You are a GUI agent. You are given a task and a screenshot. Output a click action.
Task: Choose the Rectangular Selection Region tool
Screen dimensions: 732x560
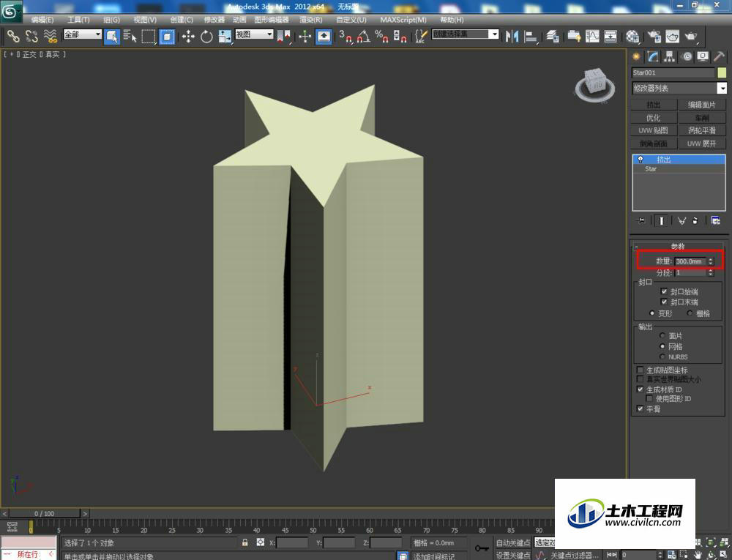point(149,37)
